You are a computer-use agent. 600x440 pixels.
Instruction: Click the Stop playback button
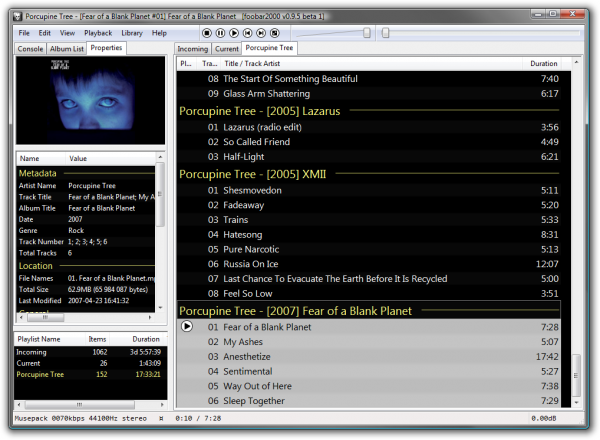(206, 33)
